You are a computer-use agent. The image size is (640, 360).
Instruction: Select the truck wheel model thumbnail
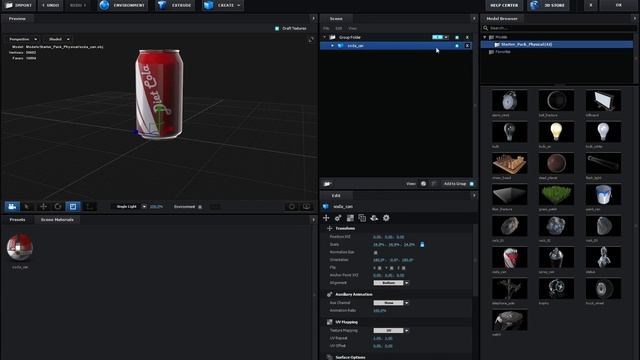click(603, 289)
